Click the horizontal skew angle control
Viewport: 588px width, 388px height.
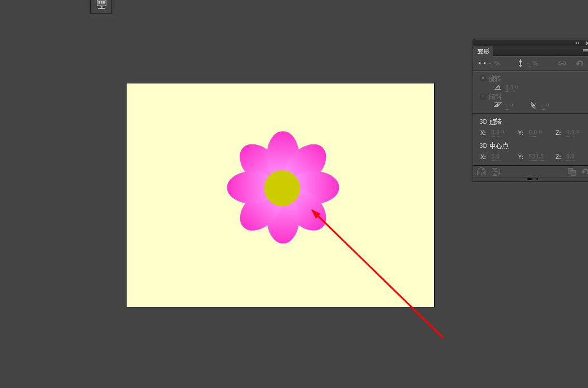click(x=497, y=105)
